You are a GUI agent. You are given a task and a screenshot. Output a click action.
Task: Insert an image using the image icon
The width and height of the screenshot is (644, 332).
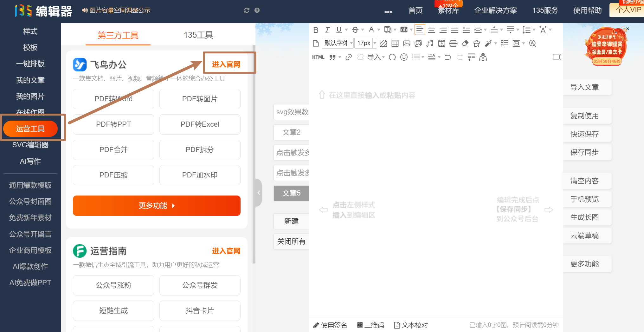(407, 43)
